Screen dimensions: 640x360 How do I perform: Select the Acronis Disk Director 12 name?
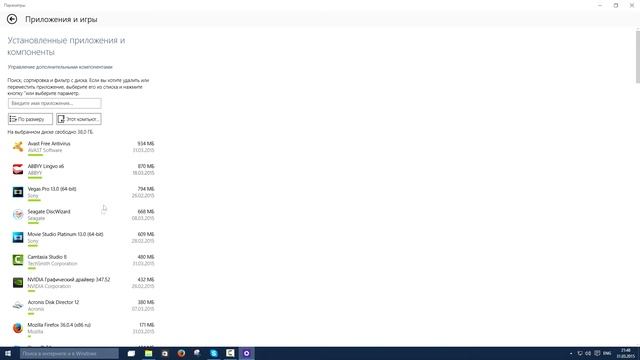coord(53,302)
